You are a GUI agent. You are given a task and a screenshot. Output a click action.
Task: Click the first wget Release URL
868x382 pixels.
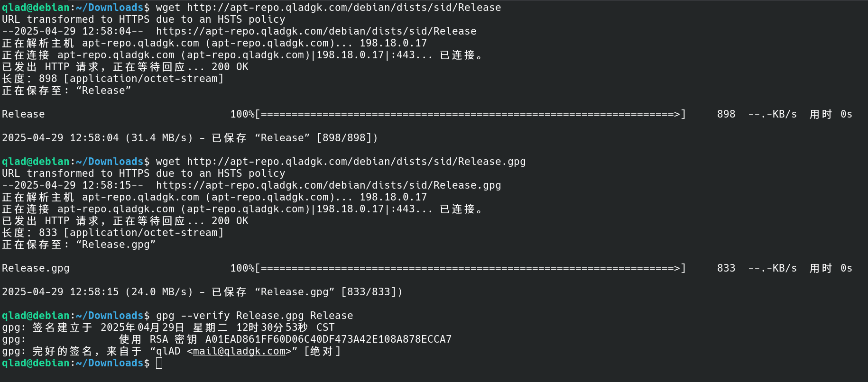pos(344,8)
